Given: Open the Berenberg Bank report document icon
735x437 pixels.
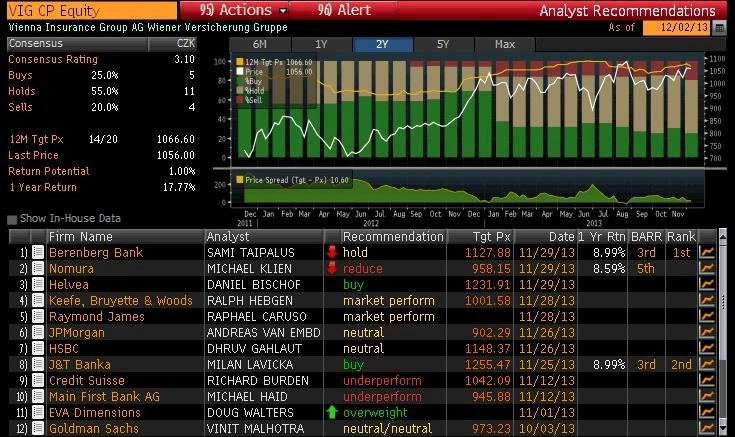Looking at the screenshot, I should (x=38, y=253).
